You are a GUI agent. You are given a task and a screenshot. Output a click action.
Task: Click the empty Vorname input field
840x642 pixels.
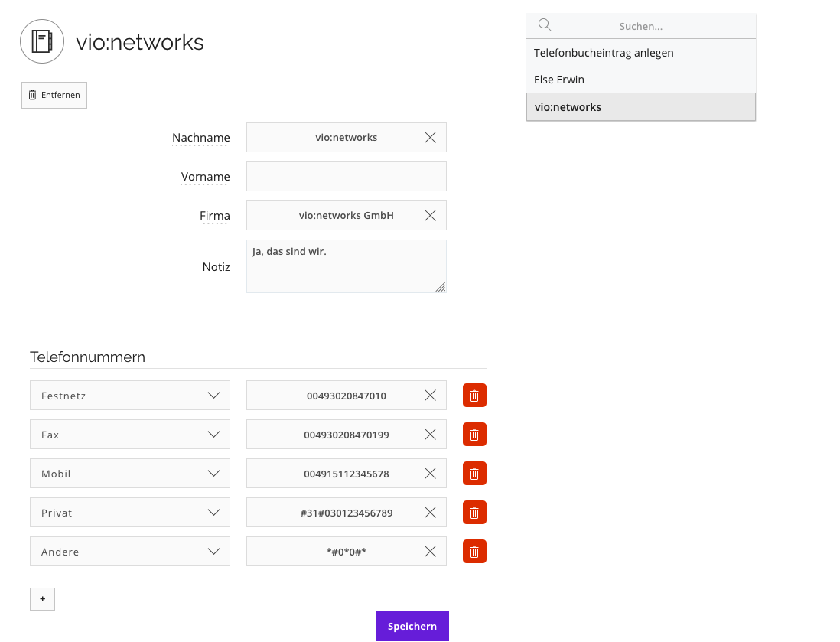(x=346, y=176)
